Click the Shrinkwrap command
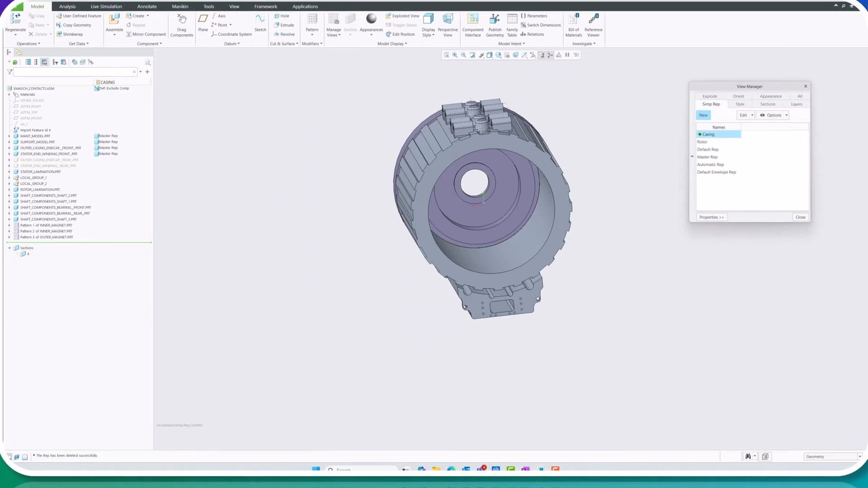Image resolution: width=868 pixels, height=488 pixels. tap(70, 34)
